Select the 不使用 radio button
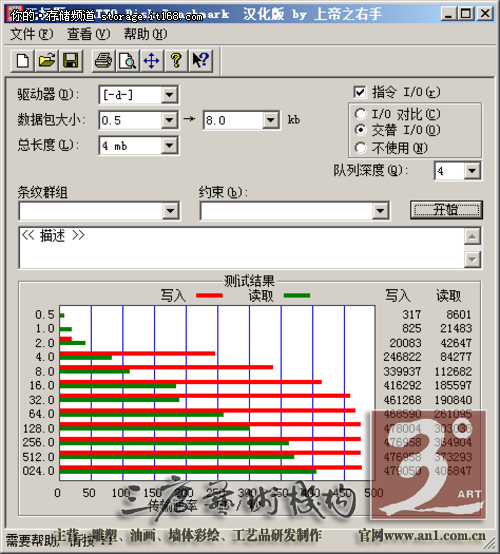This screenshot has height=554, width=500. tap(360, 147)
